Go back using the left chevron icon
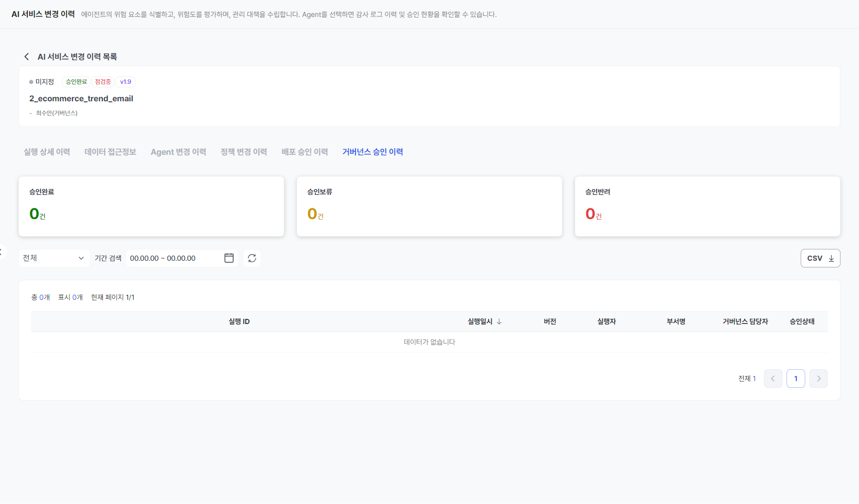The height and width of the screenshot is (504, 859). click(27, 57)
